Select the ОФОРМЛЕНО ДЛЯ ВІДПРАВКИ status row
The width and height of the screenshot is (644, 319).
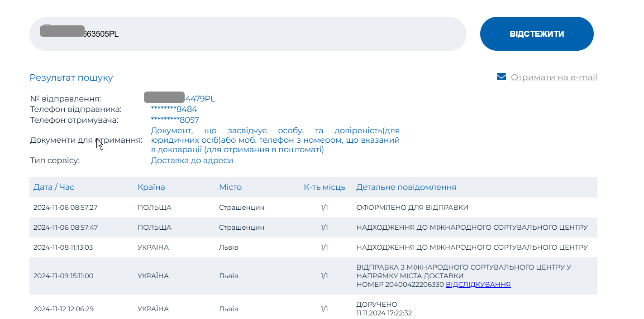point(412,208)
